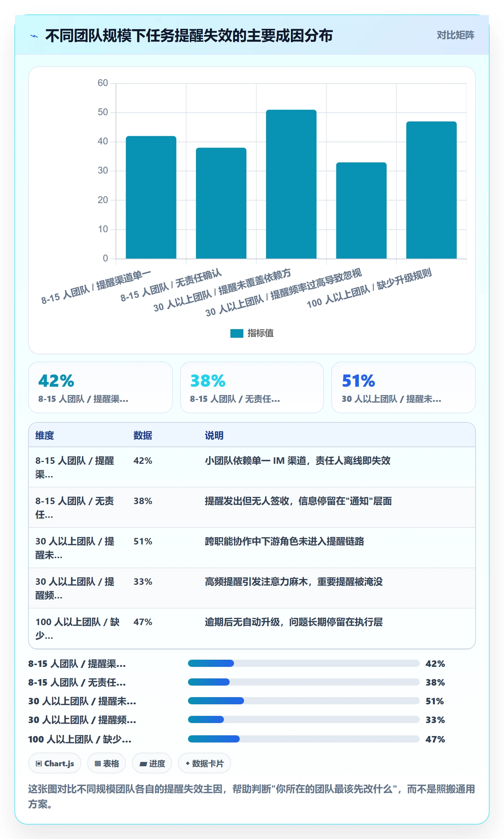This screenshot has height=839, width=504.
Task: Click the 51% progress bar
Action: click(303, 701)
